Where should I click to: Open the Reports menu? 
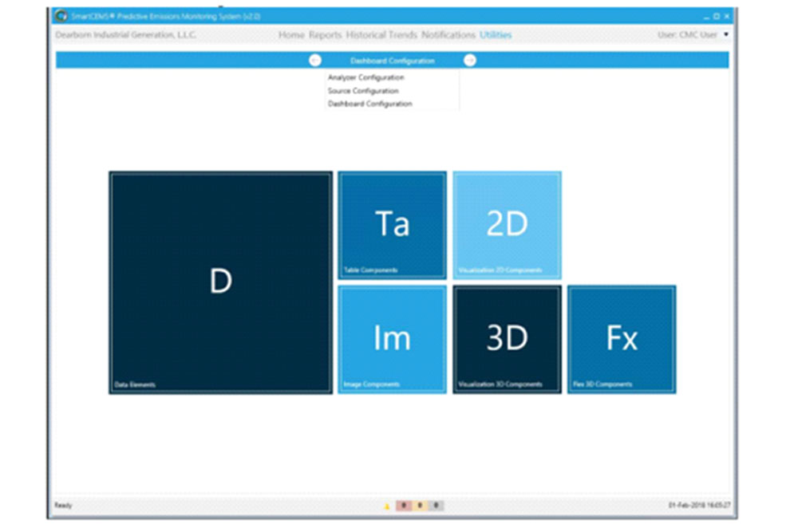pos(325,35)
